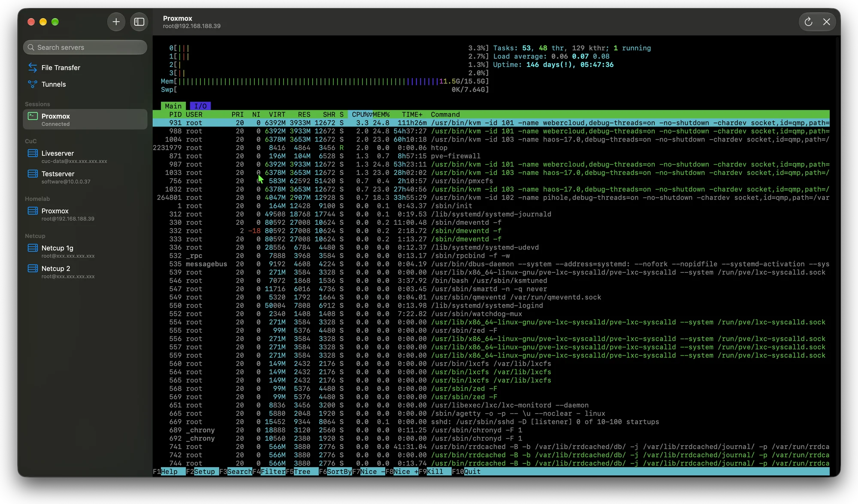Click the Mem usage meter bar
This screenshot has height=504, width=858.
325,81
